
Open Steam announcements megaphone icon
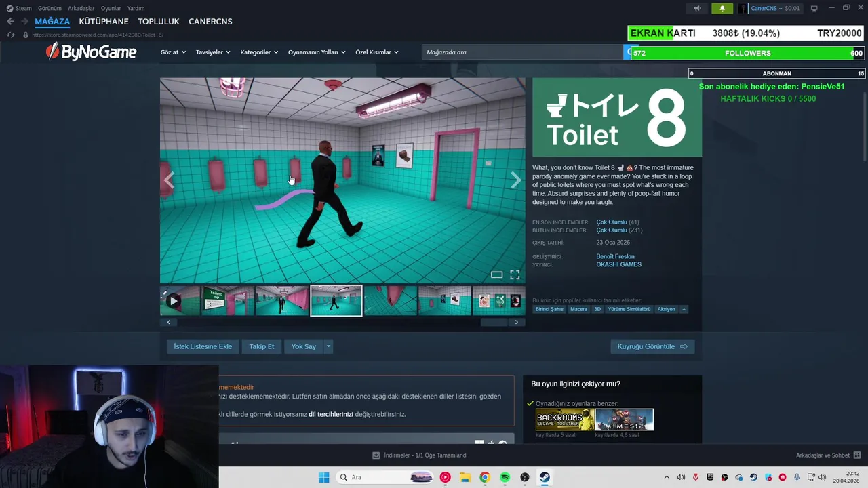point(697,8)
